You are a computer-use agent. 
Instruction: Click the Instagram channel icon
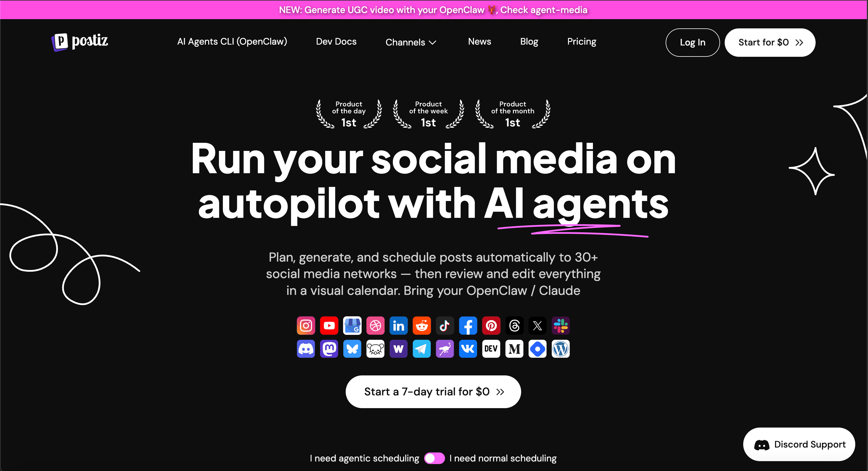[306, 325]
